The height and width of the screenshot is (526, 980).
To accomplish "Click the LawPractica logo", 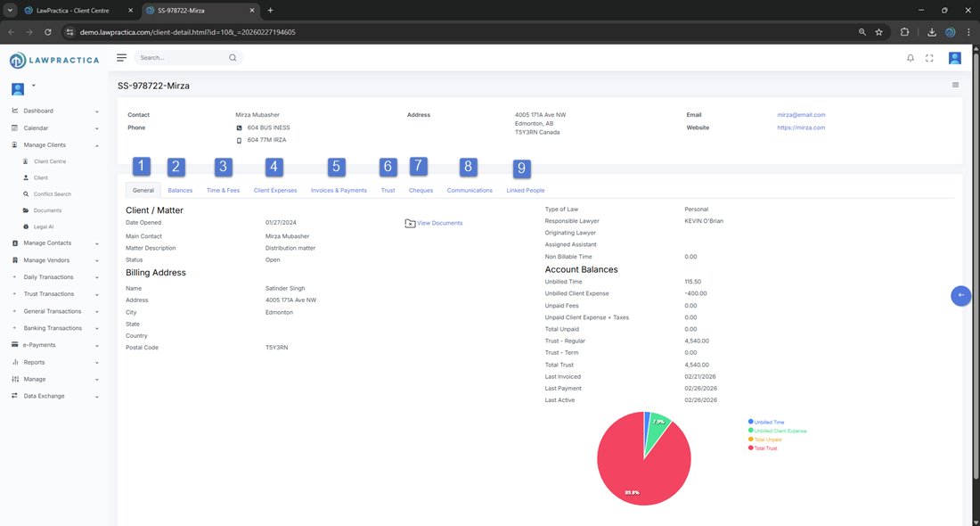I will coord(54,61).
